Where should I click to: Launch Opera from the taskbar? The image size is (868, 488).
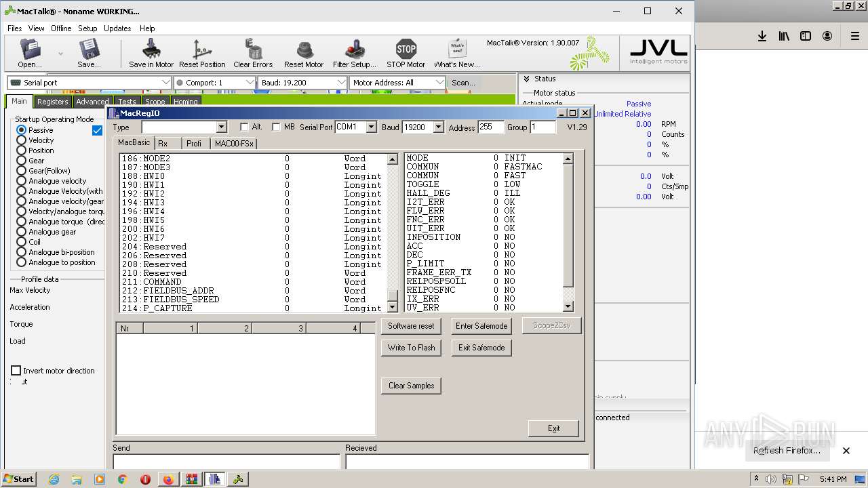[x=145, y=479]
